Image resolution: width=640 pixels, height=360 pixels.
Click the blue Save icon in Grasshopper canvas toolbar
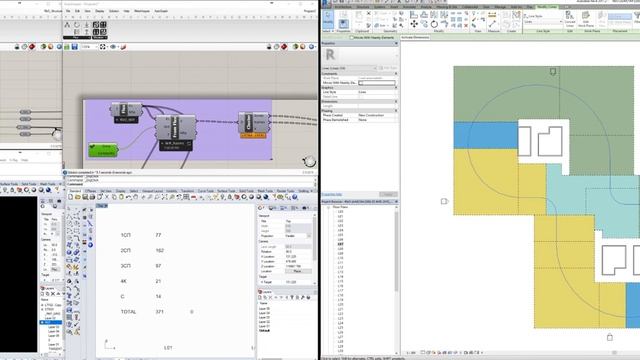click(75, 47)
